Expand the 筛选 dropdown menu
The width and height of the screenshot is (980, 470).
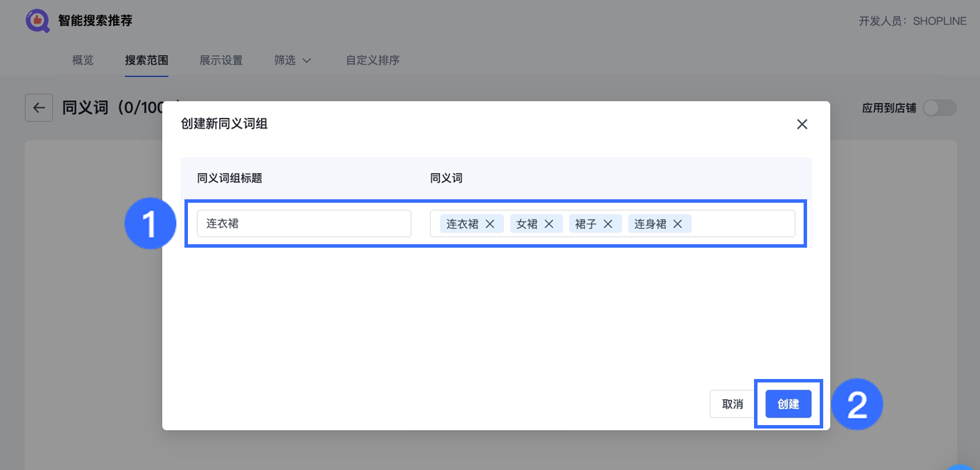(292, 60)
